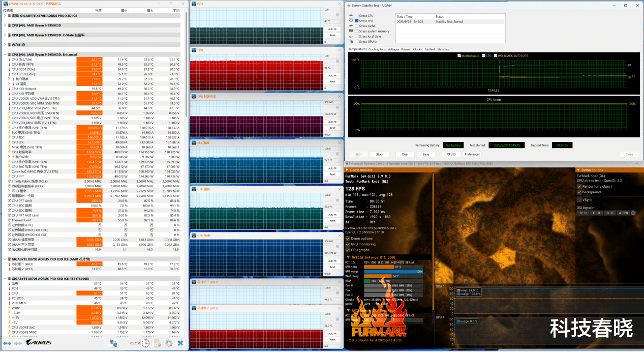Screen dimensions: 644x352
Task: Open HWiNFO network remote monitoring icon
Action: point(114,343)
